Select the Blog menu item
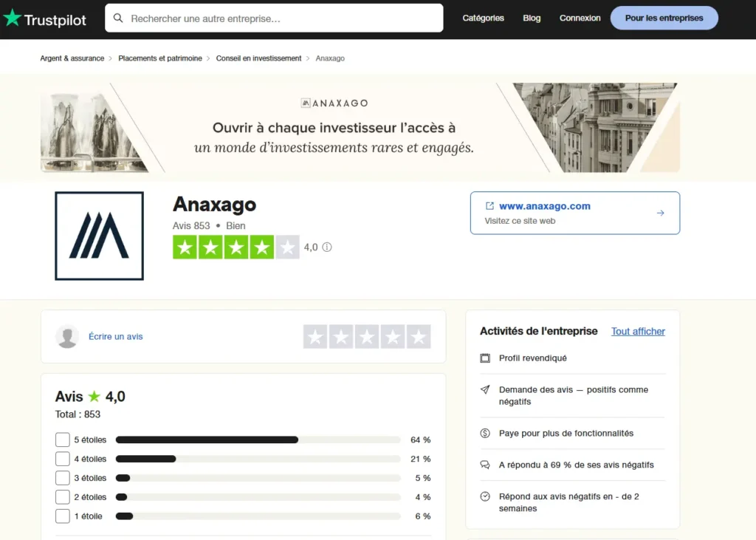This screenshot has height=540, width=756. point(532,18)
